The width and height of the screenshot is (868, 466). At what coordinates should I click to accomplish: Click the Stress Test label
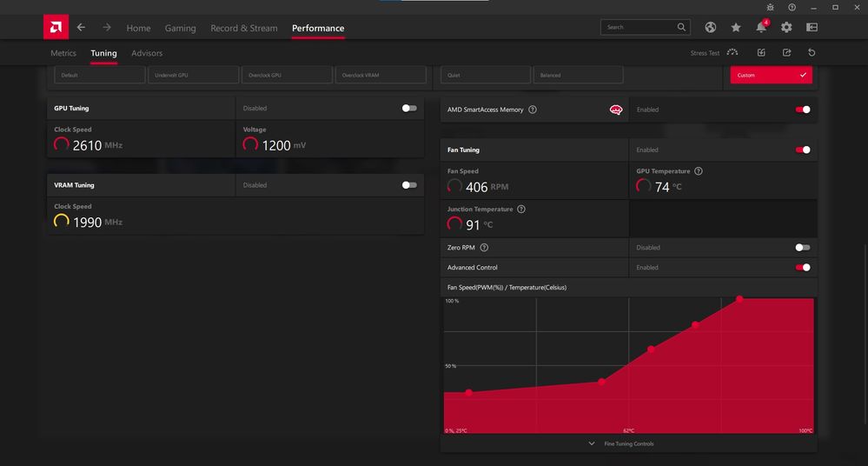[705, 53]
